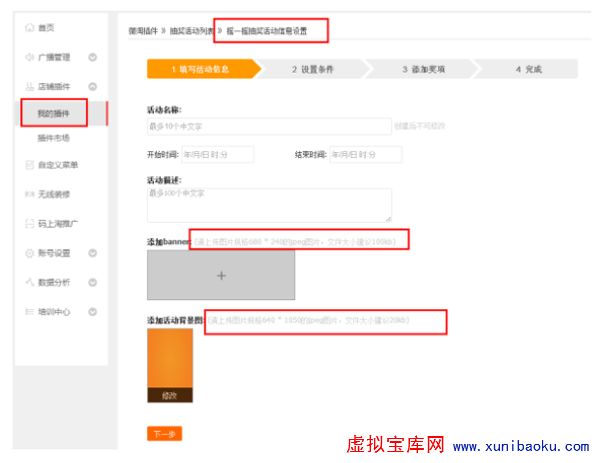Collapse the 店铺插件 section arrow
This screenshot has height=463, width=600.
click(92, 87)
